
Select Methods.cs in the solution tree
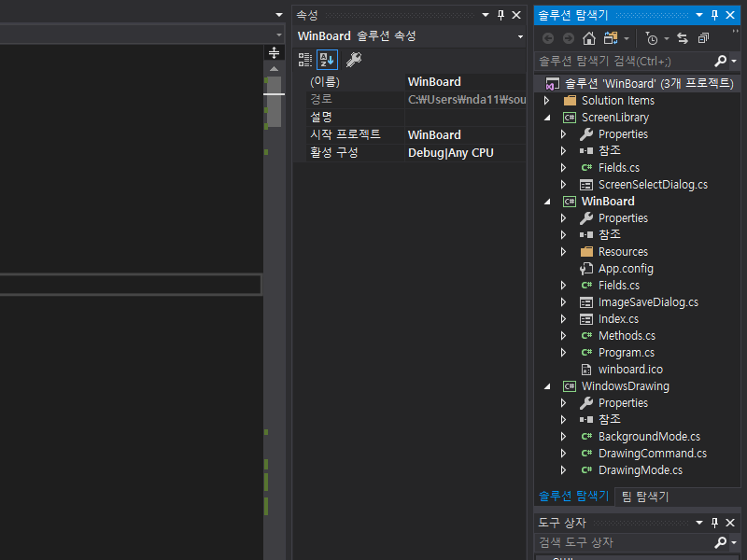click(627, 336)
